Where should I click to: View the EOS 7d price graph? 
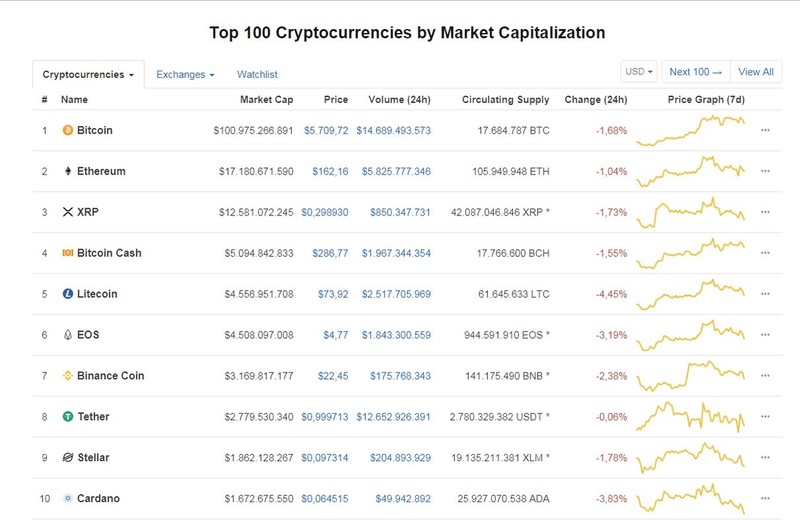click(691, 336)
